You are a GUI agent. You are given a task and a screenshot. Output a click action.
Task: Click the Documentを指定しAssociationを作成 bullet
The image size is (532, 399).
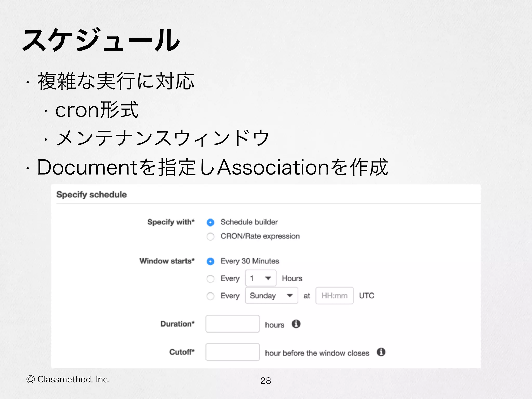click(x=212, y=167)
